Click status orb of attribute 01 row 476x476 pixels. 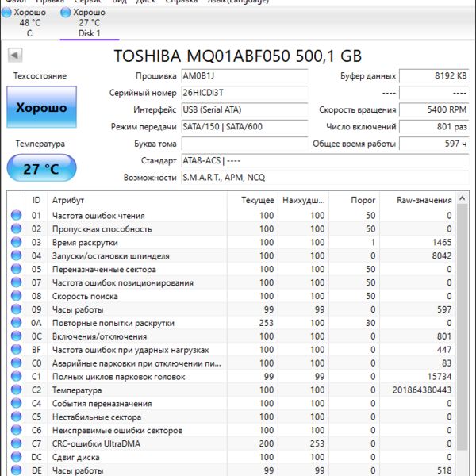coord(17,215)
